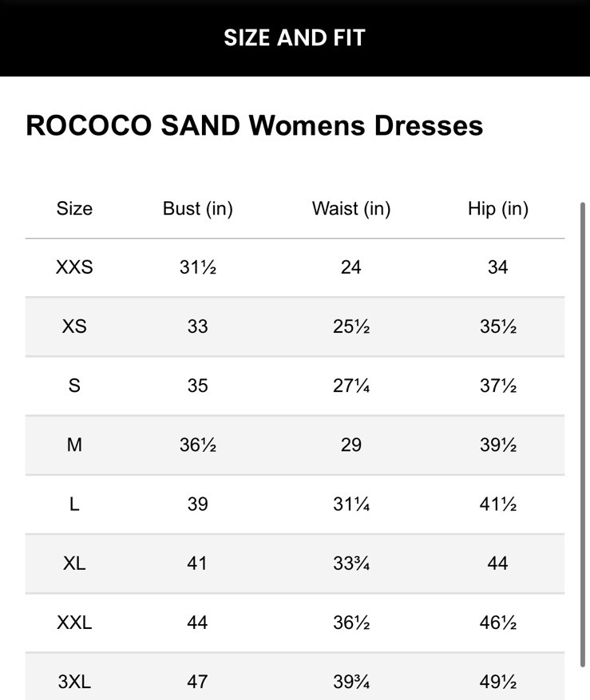Click the ROCOCO SAND Womens Dresses heading
The height and width of the screenshot is (700, 590).
pos(254,126)
